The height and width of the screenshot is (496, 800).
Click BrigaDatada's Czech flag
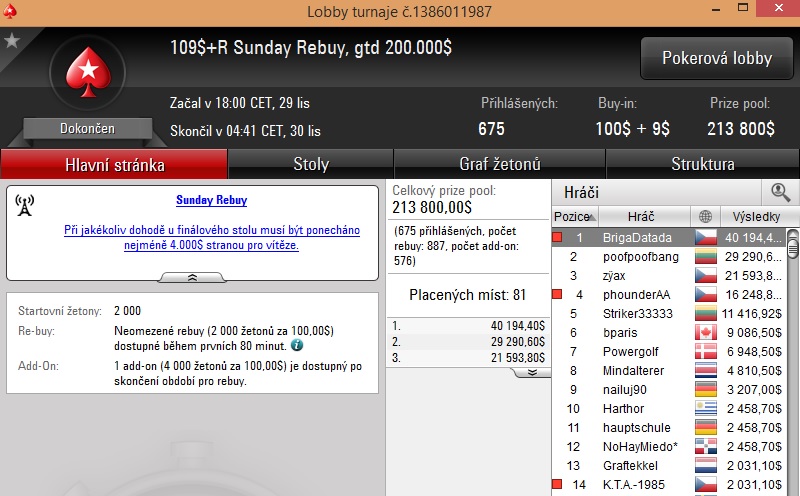pos(706,237)
